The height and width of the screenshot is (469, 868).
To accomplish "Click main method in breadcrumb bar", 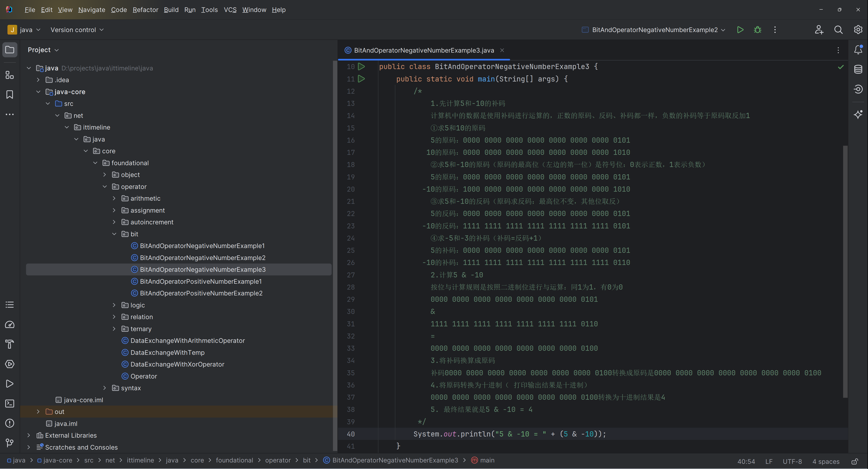I will [483, 460].
